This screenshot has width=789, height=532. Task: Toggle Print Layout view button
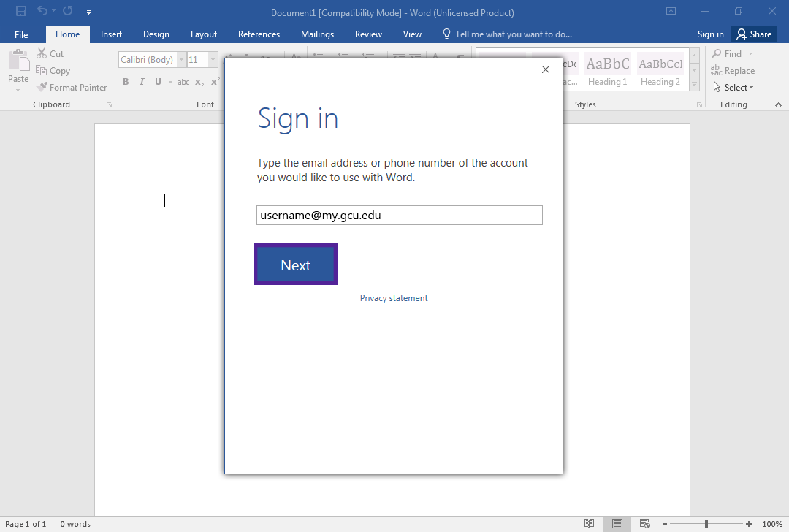[x=617, y=523]
